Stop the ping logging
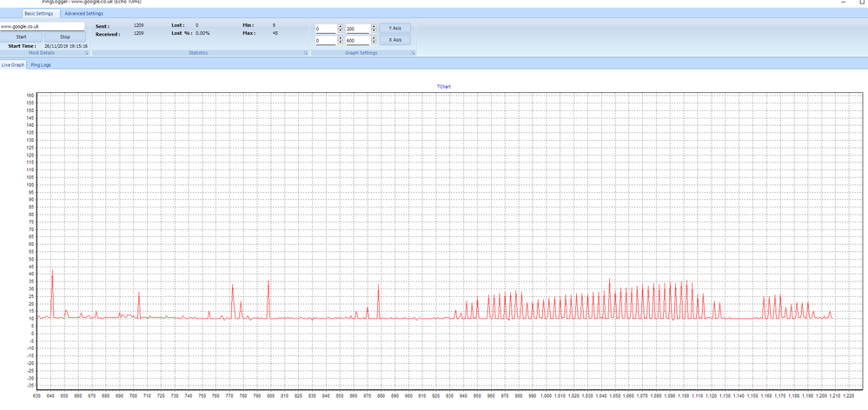 (65, 37)
